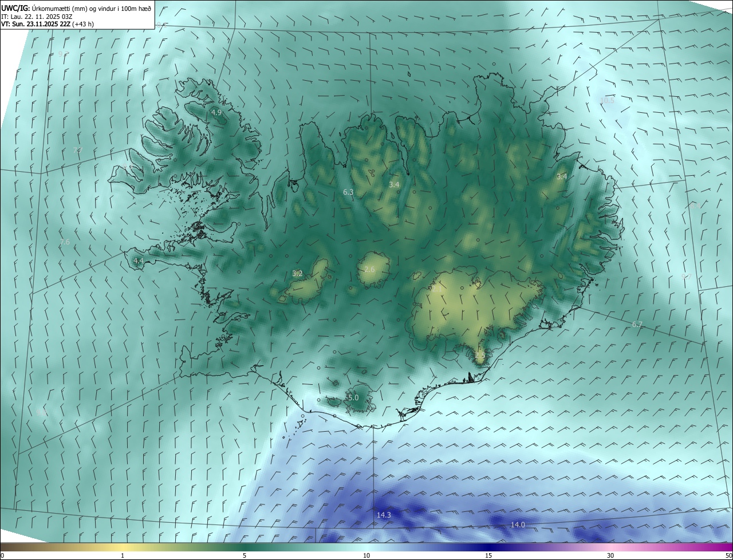Click the 7.6 value label over sea
The image size is (733, 560).
[65, 242]
